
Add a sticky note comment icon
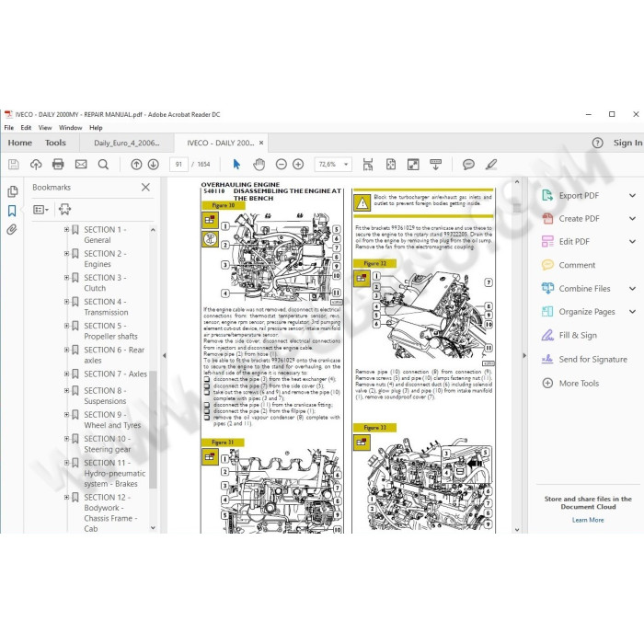click(468, 165)
